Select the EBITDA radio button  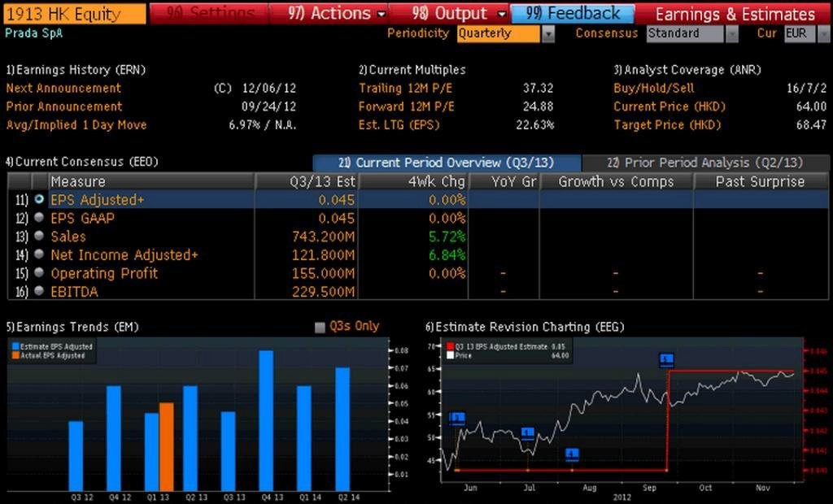(39, 291)
